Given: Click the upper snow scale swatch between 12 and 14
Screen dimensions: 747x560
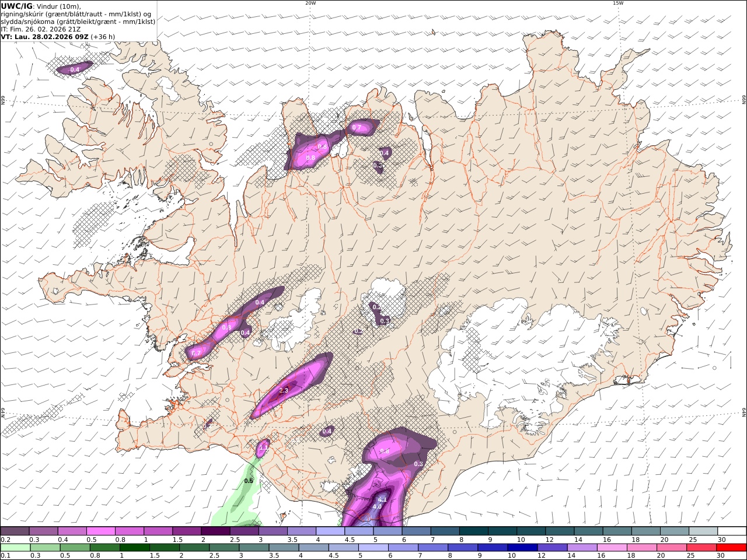Looking at the screenshot, I should point(560,531).
